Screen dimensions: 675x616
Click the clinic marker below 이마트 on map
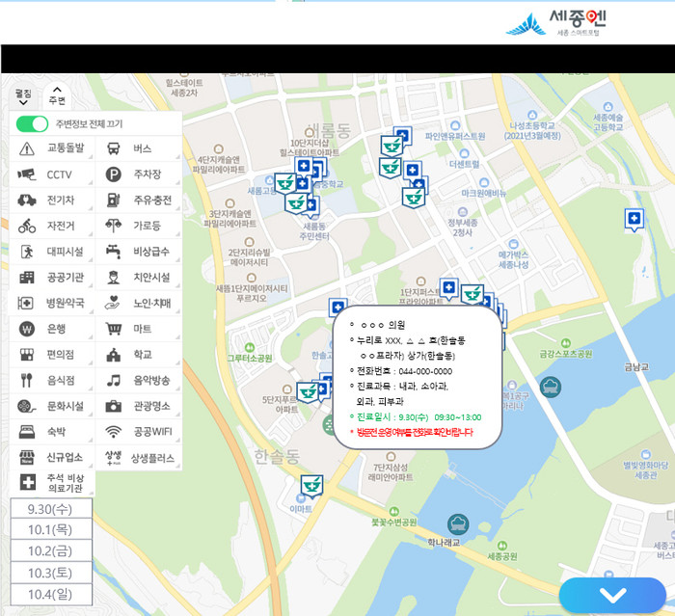[311, 485]
